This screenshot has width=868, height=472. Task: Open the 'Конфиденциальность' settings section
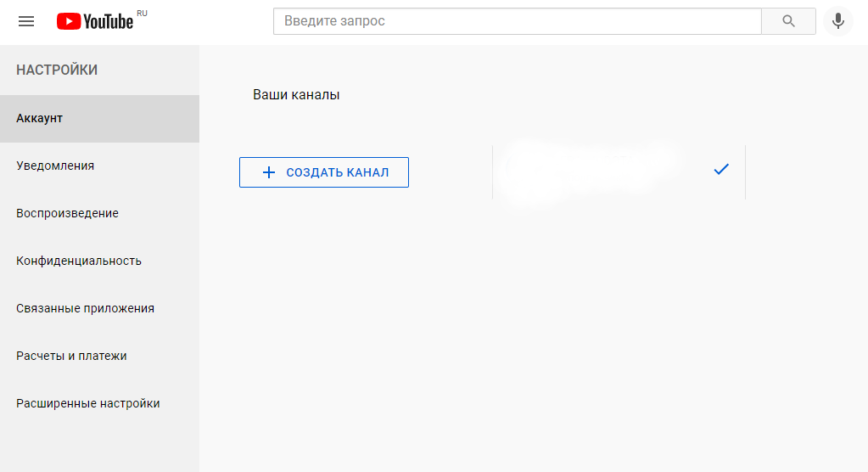coord(99,261)
